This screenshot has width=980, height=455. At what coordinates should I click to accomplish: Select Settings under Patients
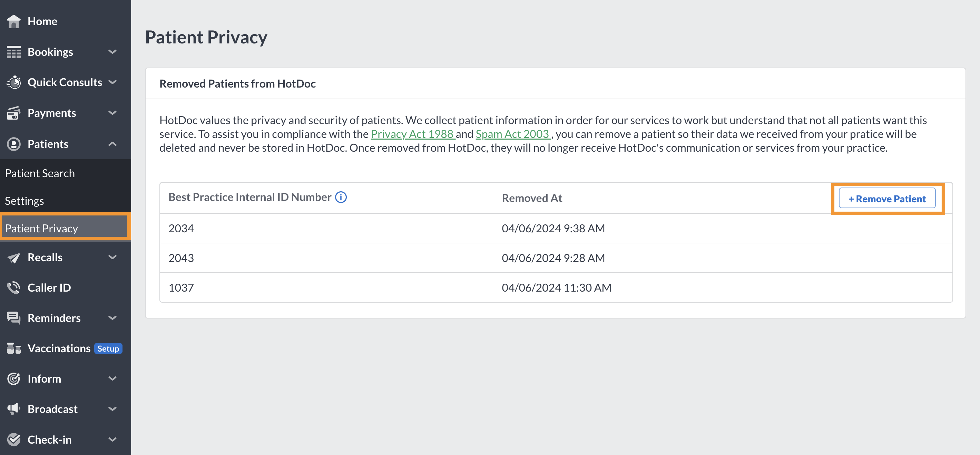[24, 201]
